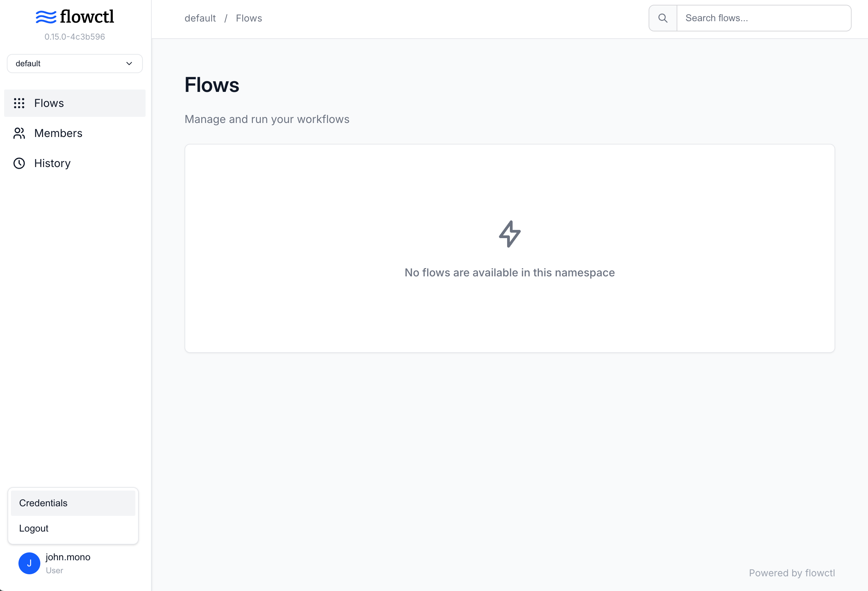Click the john.mono username

point(68,557)
